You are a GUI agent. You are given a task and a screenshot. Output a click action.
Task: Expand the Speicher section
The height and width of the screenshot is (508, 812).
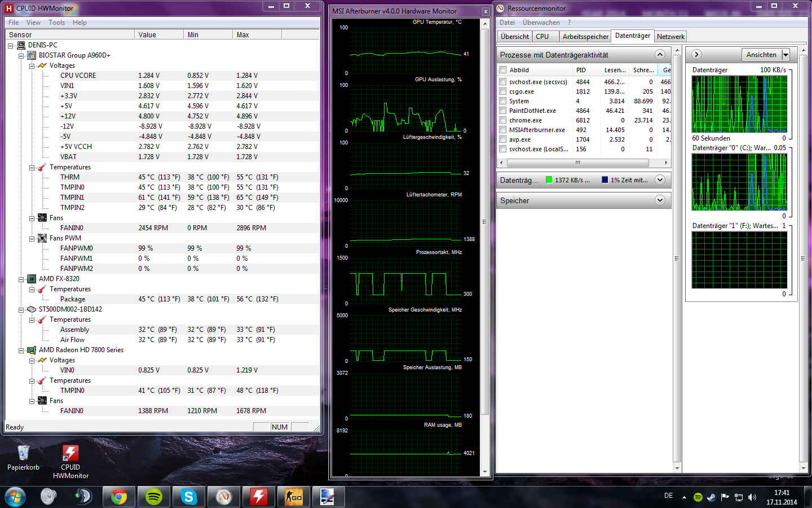click(x=660, y=200)
